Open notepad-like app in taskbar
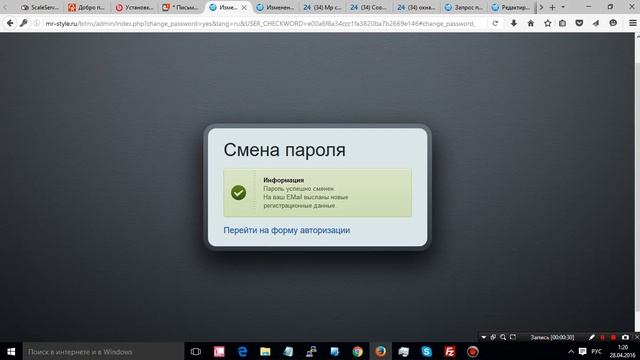This screenshot has width=640, height=360. tap(289, 351)
